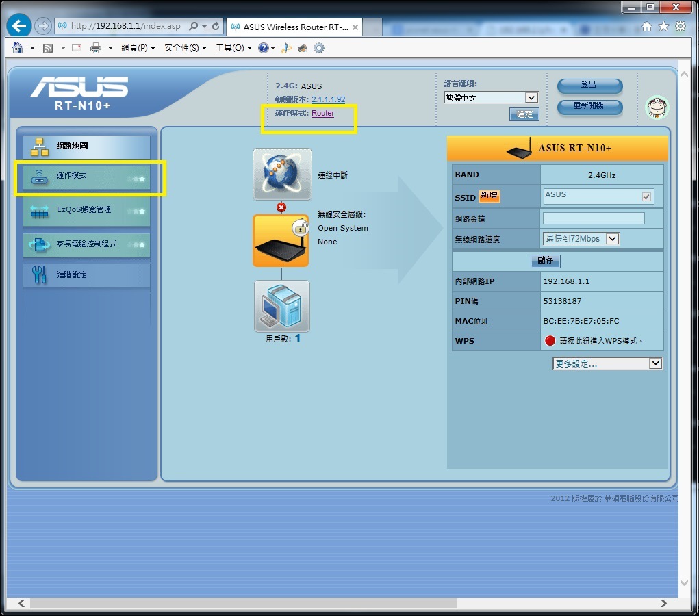699x616 pixels.
Task: Click the MAC address value BC:EE:7B:E7:05:FC
Action: pos(581,321)
